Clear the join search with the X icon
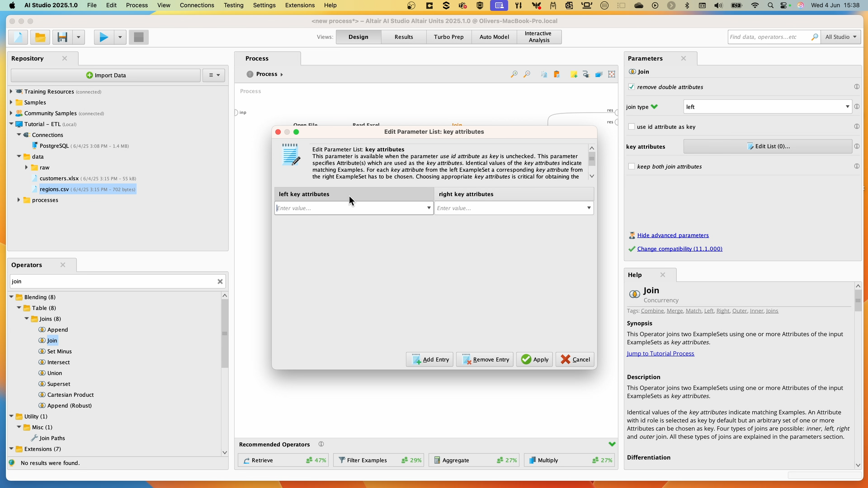Screen dimensions: 868x488 pyautogui.click(x=220, y=281)
